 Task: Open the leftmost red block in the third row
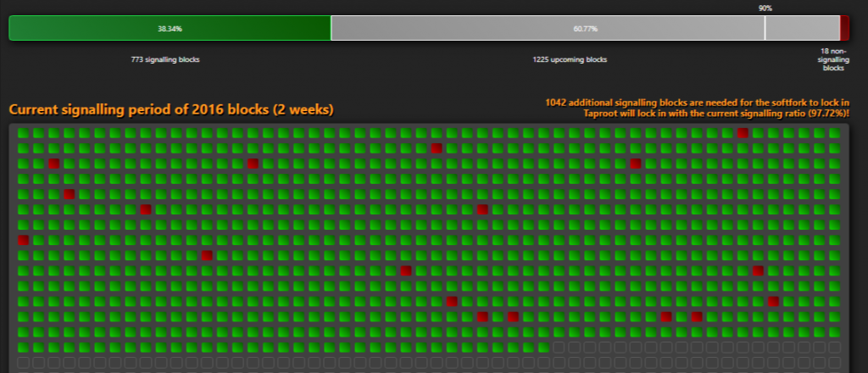(53, 164)
